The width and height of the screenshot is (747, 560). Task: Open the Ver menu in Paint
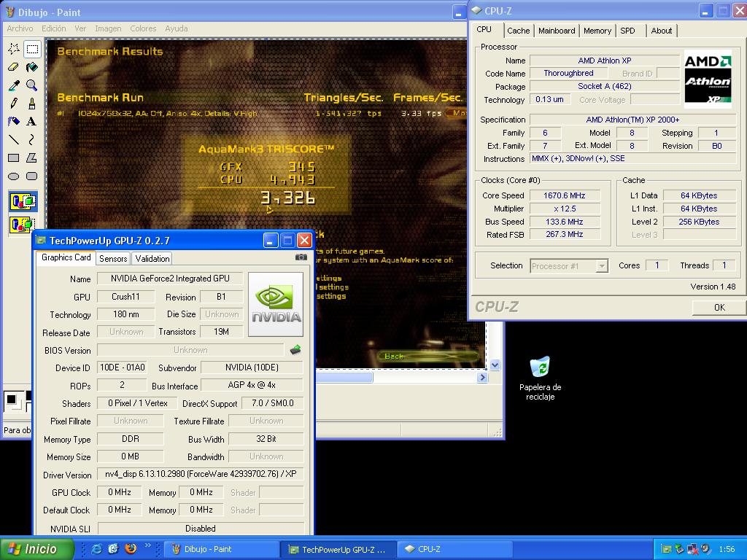tap(80, 28)
